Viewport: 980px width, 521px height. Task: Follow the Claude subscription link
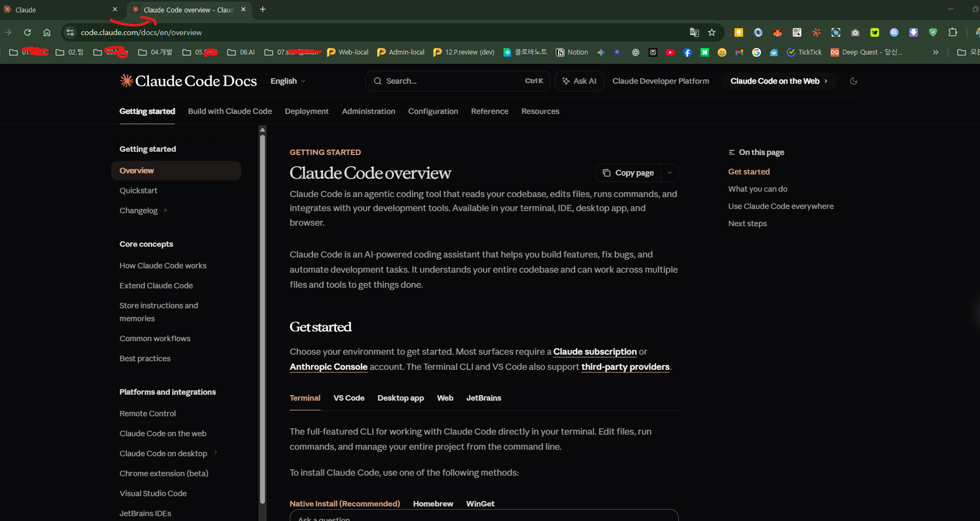pos(595,351)
